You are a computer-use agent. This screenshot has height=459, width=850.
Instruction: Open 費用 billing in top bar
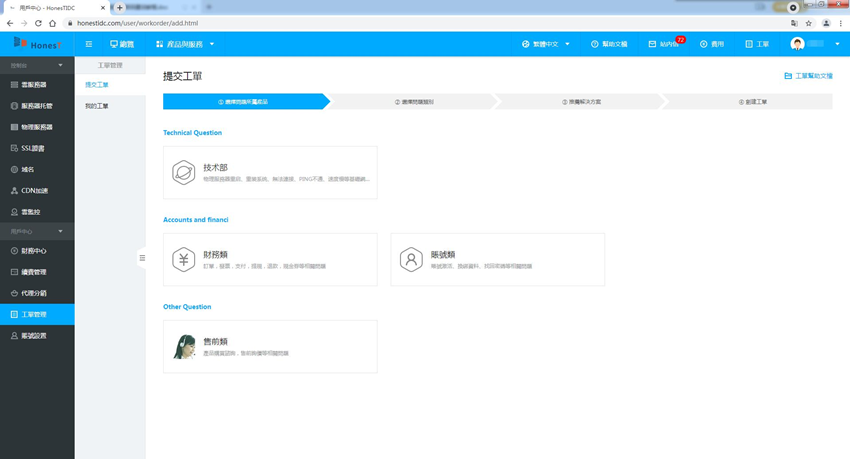click(712, 44)
